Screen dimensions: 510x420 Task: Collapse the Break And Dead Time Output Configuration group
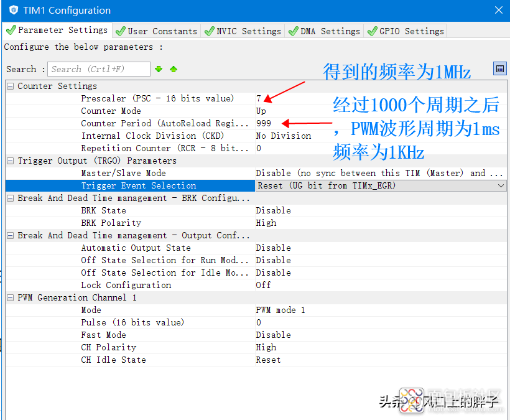coord(11,236)
